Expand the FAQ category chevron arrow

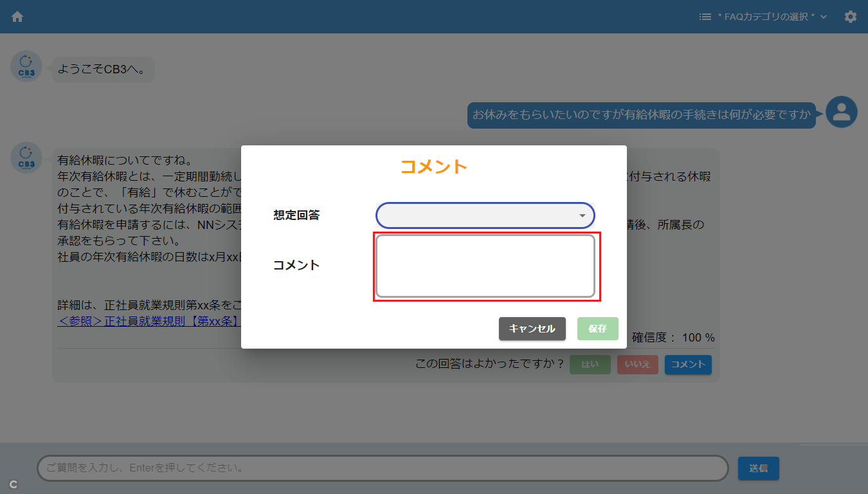[x=824, y=17]
